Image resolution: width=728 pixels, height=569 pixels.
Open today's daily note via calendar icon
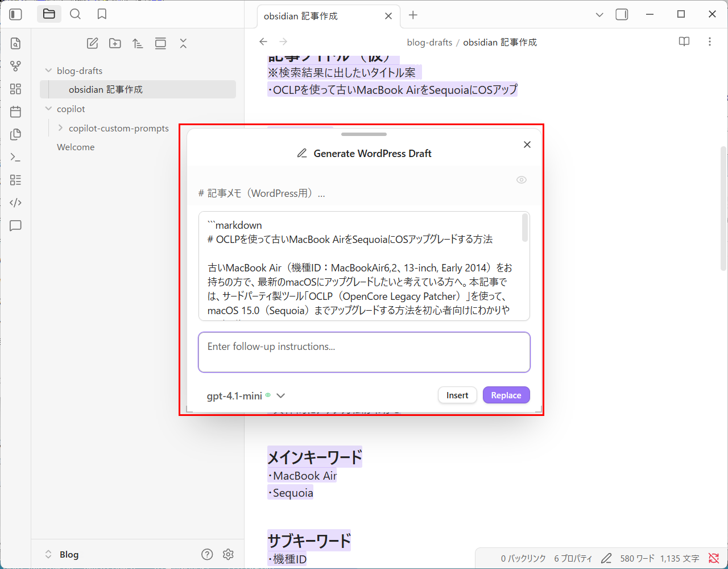pos(15,112)
